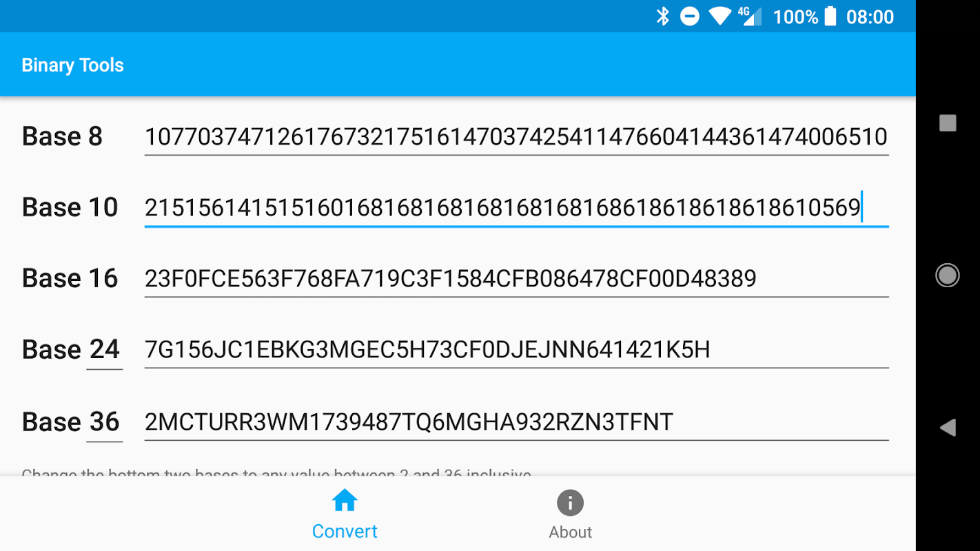The height and width of the screenshot is (551, 980).
Task: Tap the Bluetooth status icon
Action: click(x=663, y=17)
